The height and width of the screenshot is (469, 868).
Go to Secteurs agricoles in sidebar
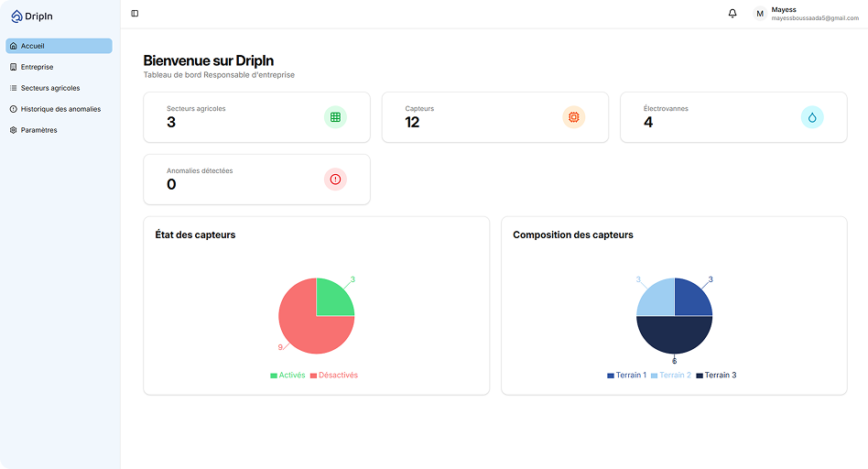pyautogui.click(x=59, y=88)
